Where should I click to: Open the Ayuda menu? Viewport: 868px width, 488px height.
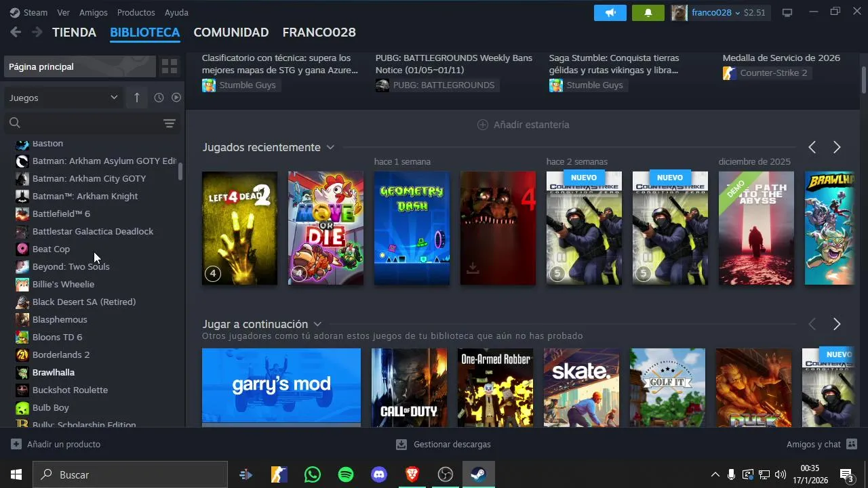176,12
